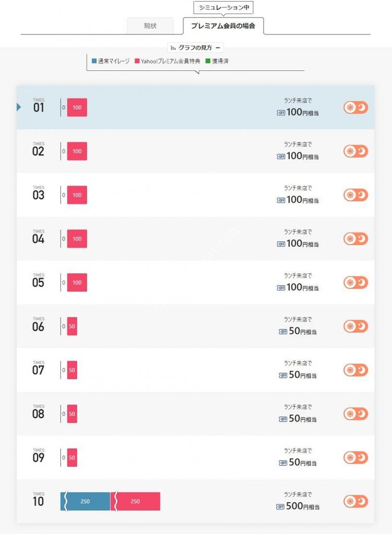This screenshot has width=392, height=534.
Task: Click the 100円相当 reward text on row 02
Action: [x=302, y=156]
